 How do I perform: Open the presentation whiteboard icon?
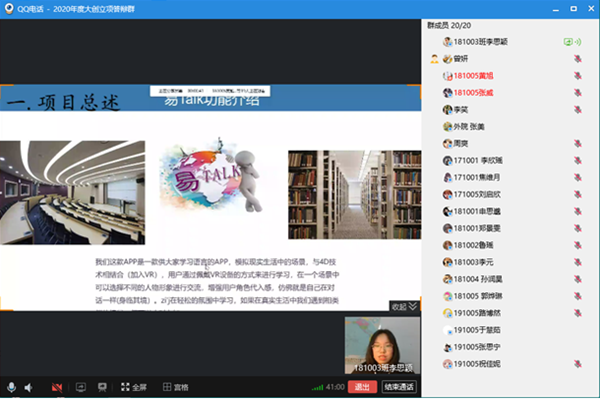(102, 387)
